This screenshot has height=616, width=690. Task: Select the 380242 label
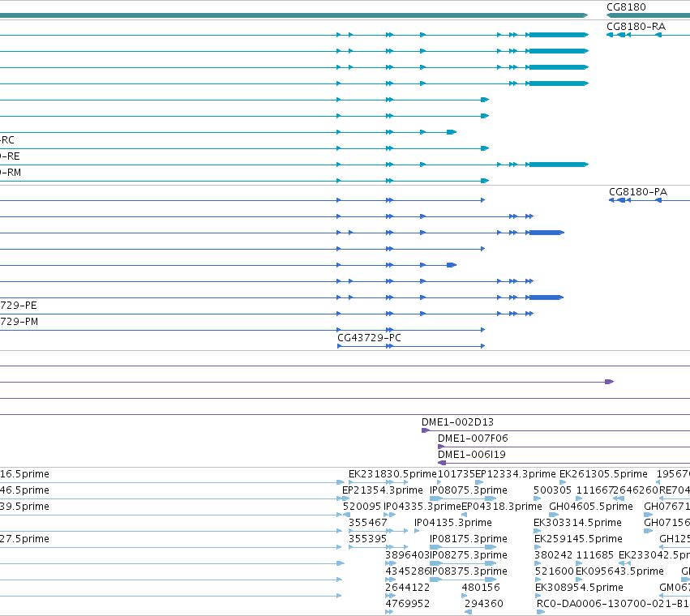(x=554, y=555)
